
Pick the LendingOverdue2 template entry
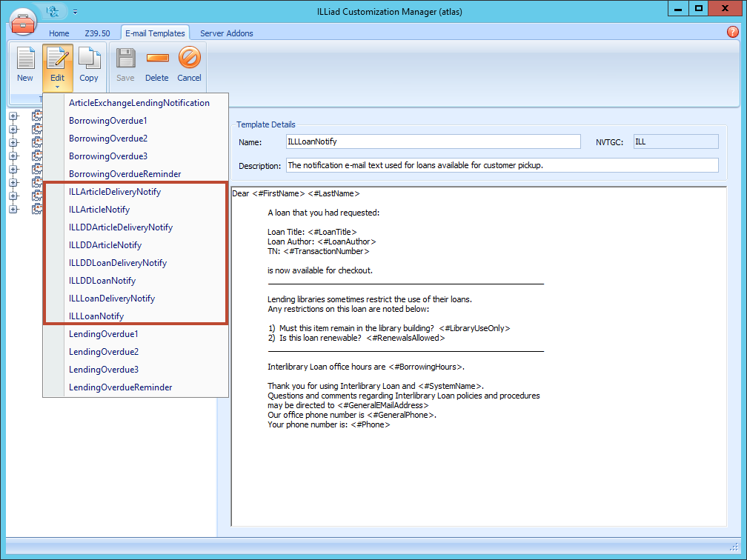(x=104, y=352)
